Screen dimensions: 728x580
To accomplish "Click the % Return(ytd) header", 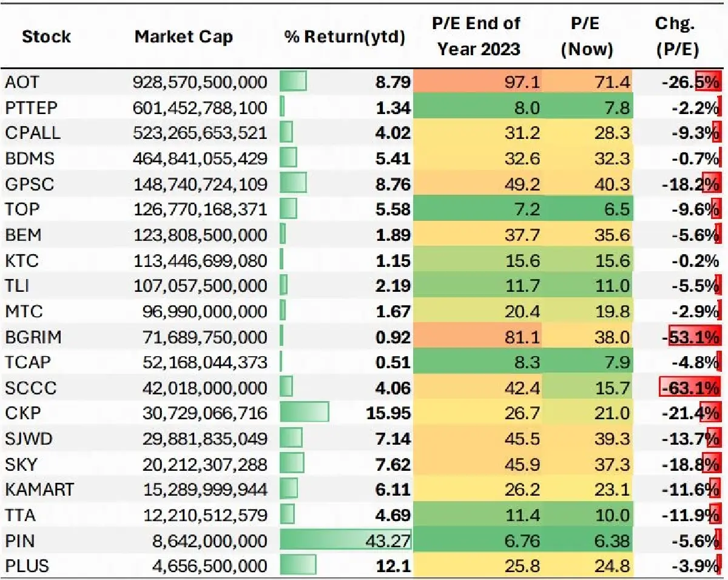I will click(345, 37).
